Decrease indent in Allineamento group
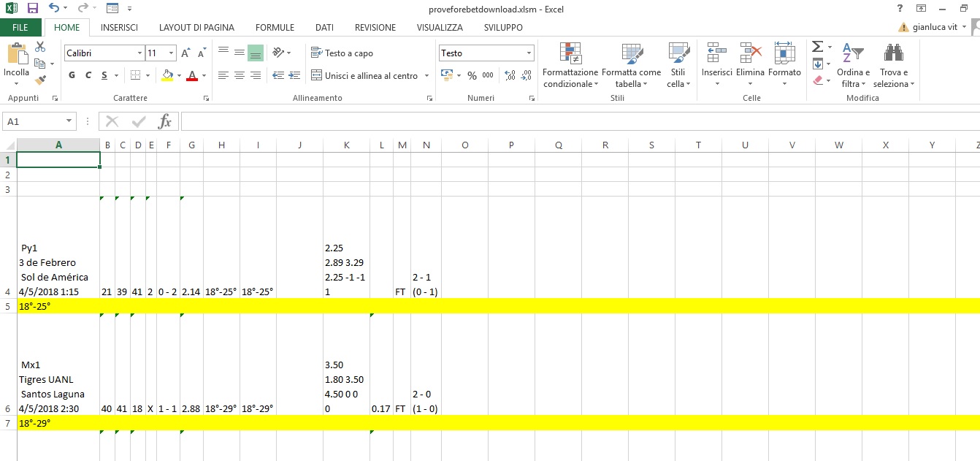 [x=278, y=75]
